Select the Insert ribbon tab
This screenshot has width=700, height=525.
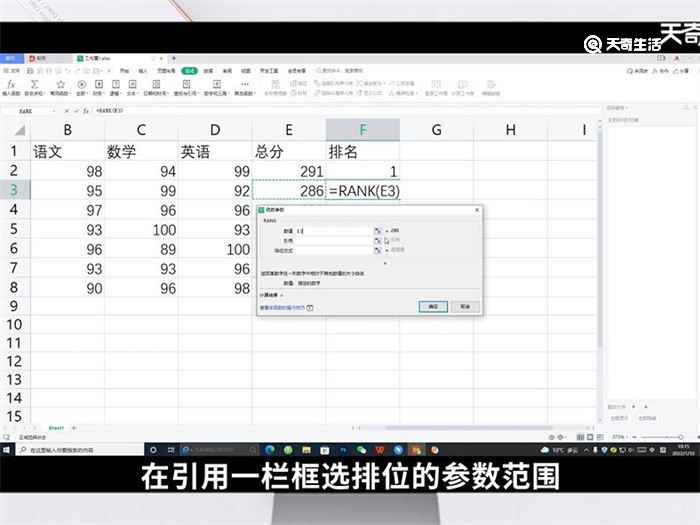click(142, 71)
